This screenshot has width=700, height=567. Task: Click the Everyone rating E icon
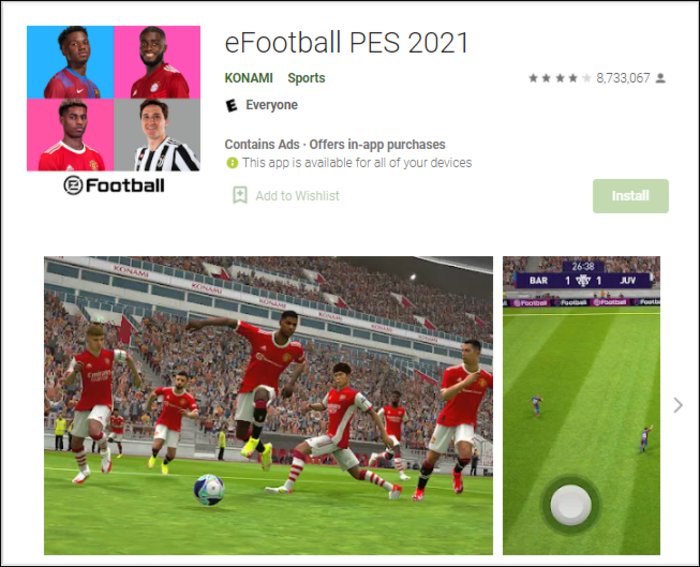point(231,105)
